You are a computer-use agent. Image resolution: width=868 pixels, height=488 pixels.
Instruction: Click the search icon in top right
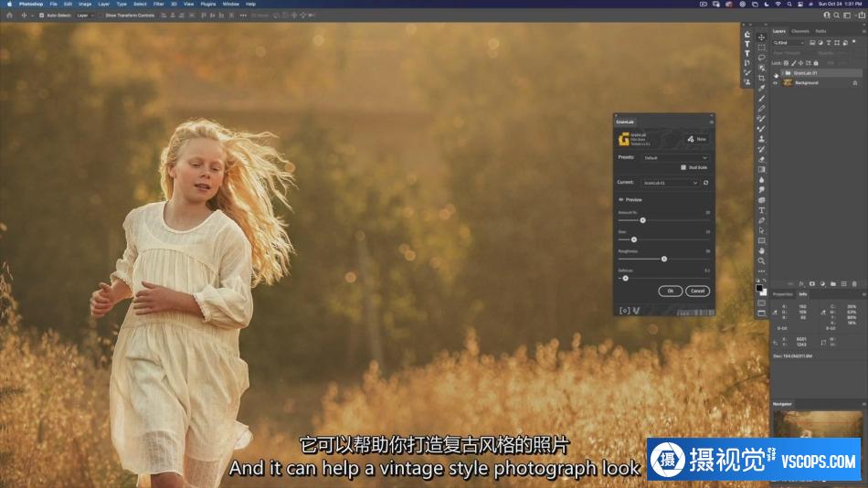pos(836,16)
